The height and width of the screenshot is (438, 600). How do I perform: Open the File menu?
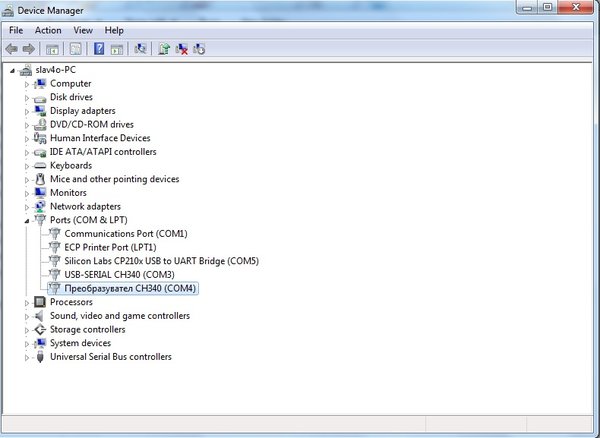click(16, 30)
